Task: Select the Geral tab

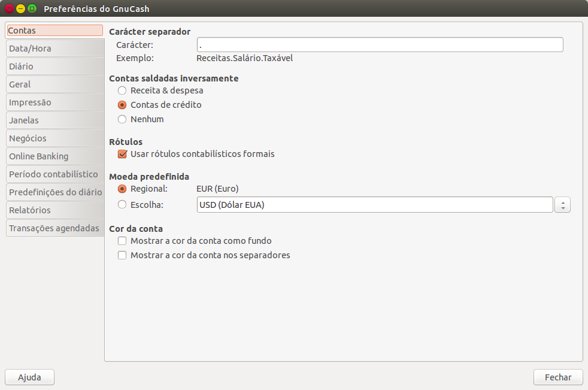Action: 54,84
